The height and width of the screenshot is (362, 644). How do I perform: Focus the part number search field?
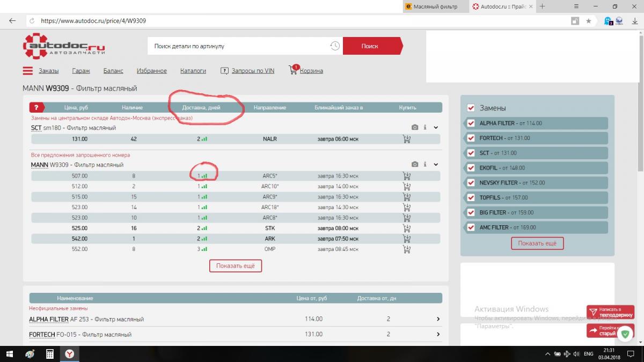pos(239,46)
